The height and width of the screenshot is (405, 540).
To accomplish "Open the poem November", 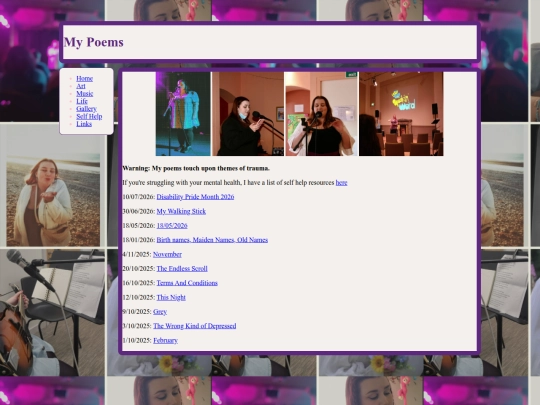I will pos(167,255).
